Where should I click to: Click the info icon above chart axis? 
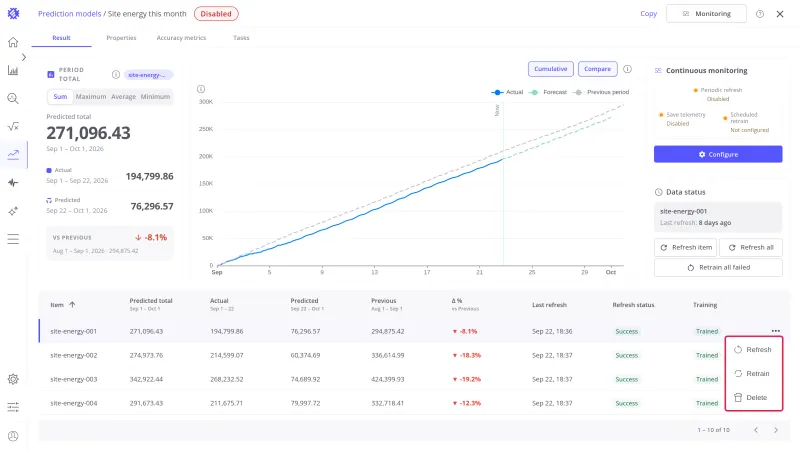click(x=201, y=89)
